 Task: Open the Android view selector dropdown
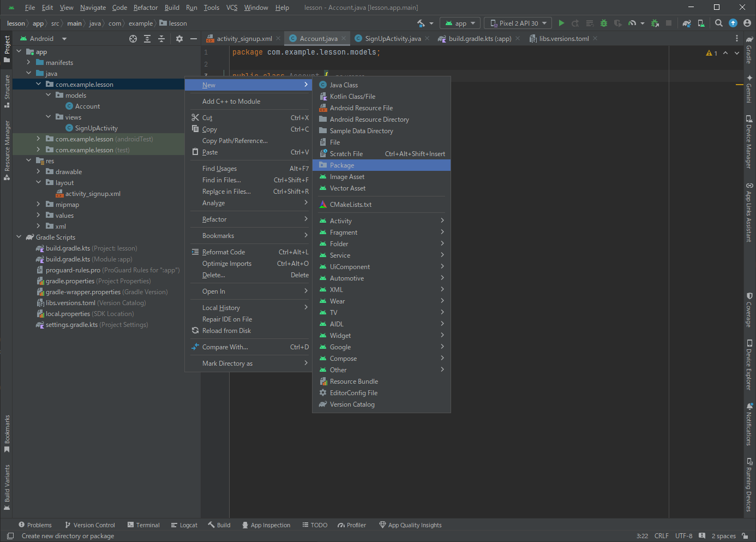(x=43, y=39)
